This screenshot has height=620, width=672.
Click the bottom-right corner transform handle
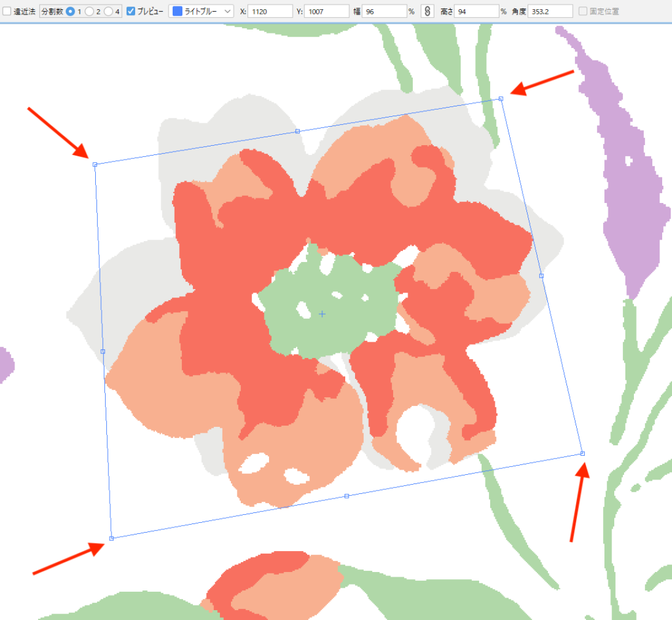click(x=583, y=454)
